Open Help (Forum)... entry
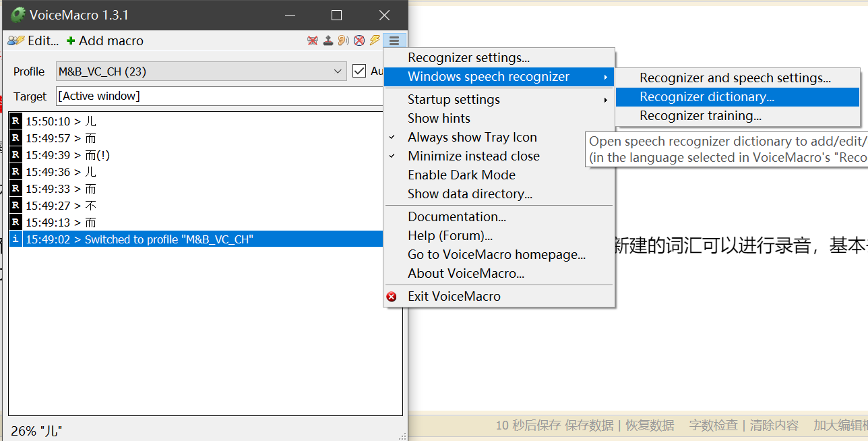This screenshot has width=868, height=441. click(x=499, y=235)
